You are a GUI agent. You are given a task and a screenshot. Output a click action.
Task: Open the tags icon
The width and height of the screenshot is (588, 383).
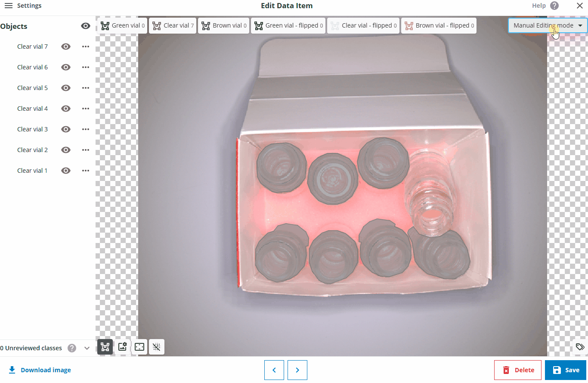580,347
